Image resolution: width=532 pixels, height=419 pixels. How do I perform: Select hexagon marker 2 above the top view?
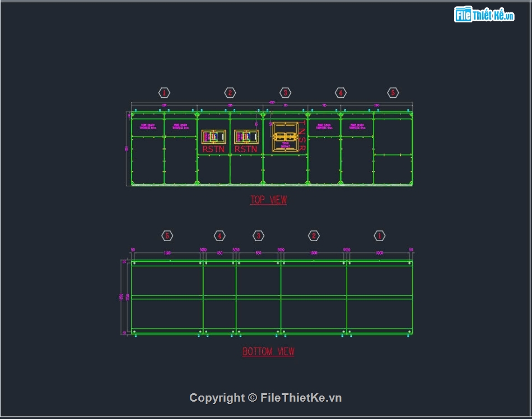(x=230, y=92)
